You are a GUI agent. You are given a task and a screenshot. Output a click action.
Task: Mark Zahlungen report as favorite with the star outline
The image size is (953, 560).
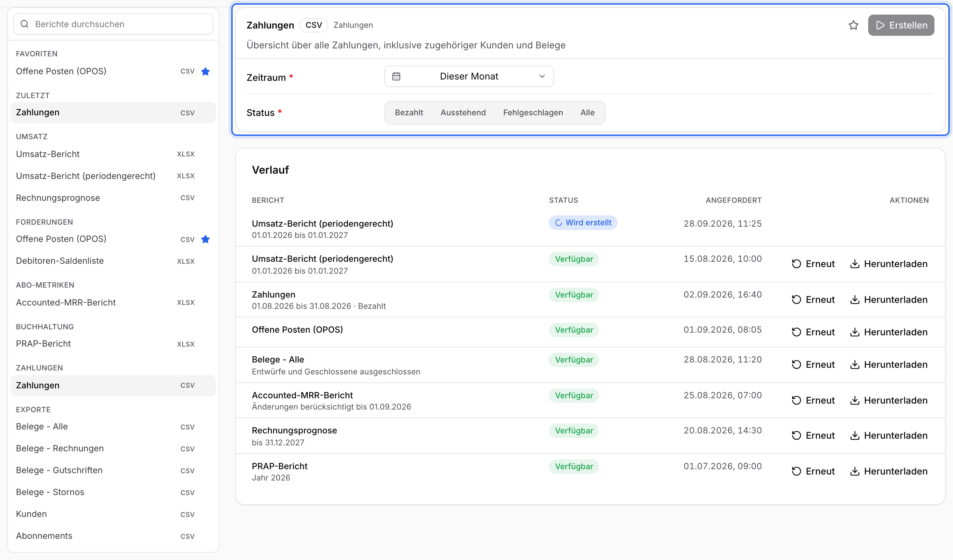[853, 25]
